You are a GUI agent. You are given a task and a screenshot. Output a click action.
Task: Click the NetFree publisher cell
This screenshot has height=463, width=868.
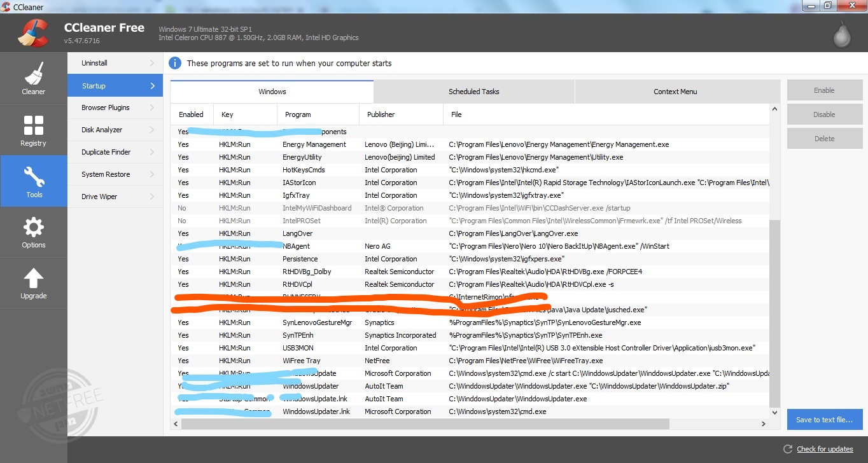[x=377, y=361]
